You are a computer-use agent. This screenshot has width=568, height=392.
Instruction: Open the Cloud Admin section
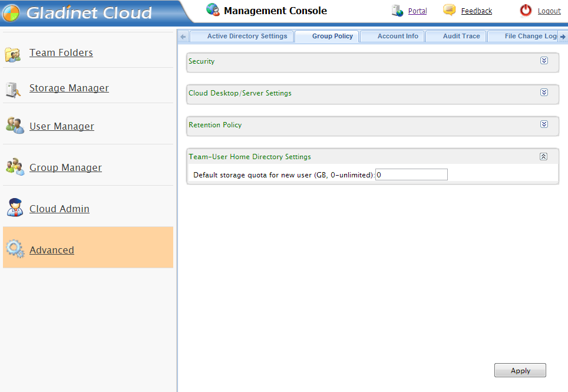coord(60,209)
